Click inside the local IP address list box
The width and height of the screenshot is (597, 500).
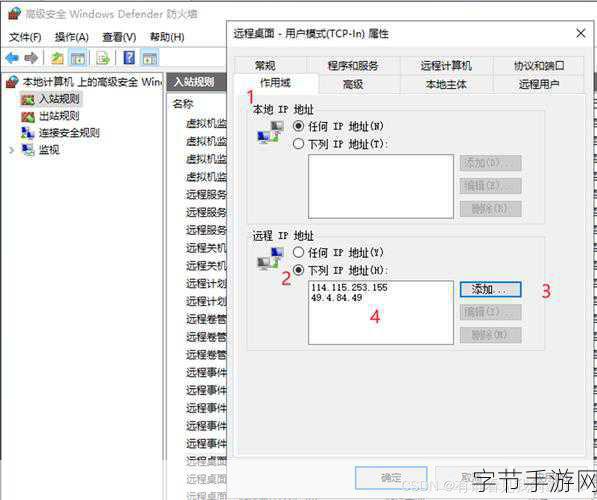coord(381,187)
